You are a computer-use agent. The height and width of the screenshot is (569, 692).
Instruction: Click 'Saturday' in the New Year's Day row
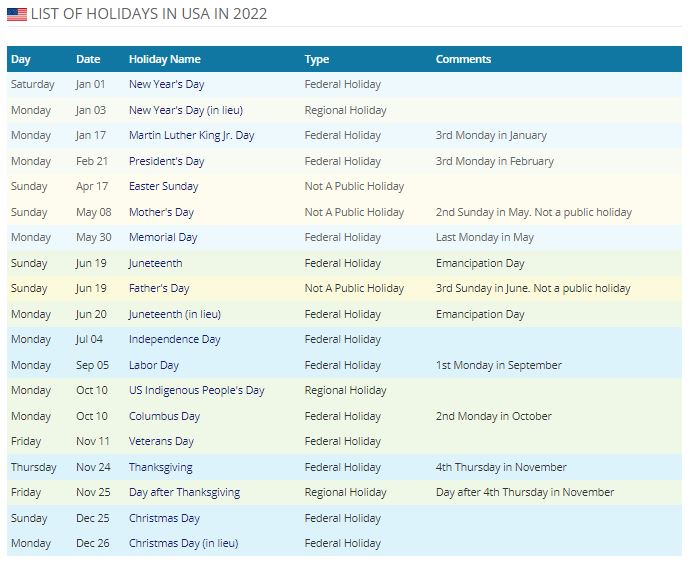33,84
